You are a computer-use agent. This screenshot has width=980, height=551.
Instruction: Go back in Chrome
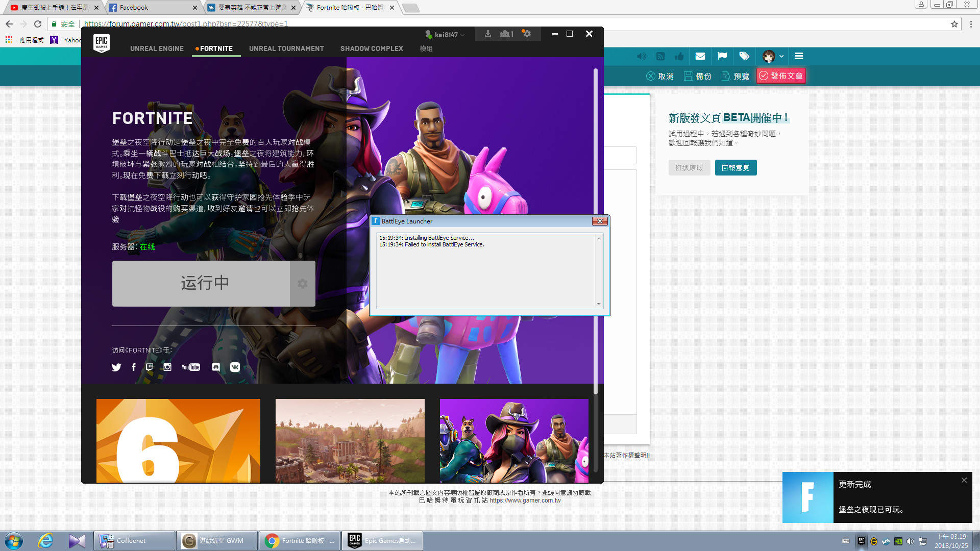pyautogui.click(x=9, y=24)
